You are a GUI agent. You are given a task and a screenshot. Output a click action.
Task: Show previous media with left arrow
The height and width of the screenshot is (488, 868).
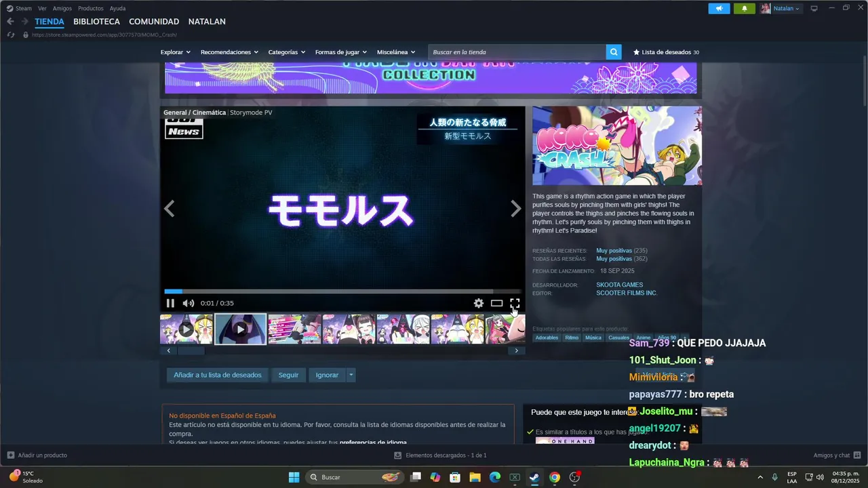[x=170, y=209]
